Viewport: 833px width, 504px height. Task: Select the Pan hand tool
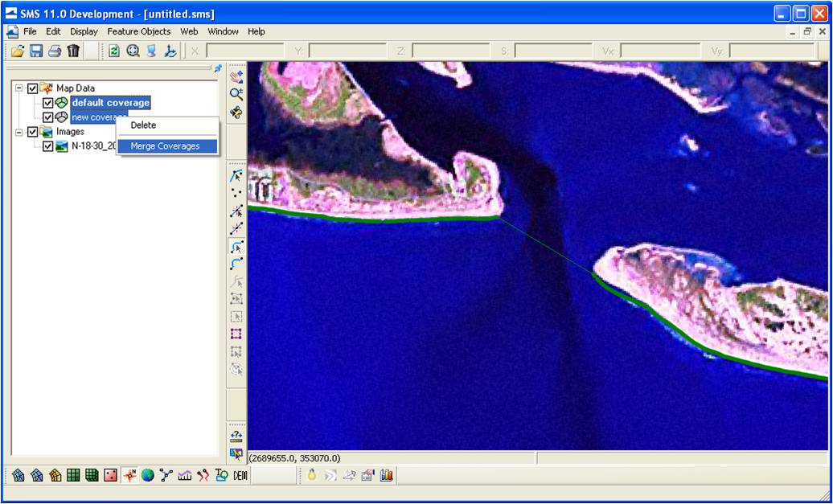pyautogui.click(x=236, y=76)
